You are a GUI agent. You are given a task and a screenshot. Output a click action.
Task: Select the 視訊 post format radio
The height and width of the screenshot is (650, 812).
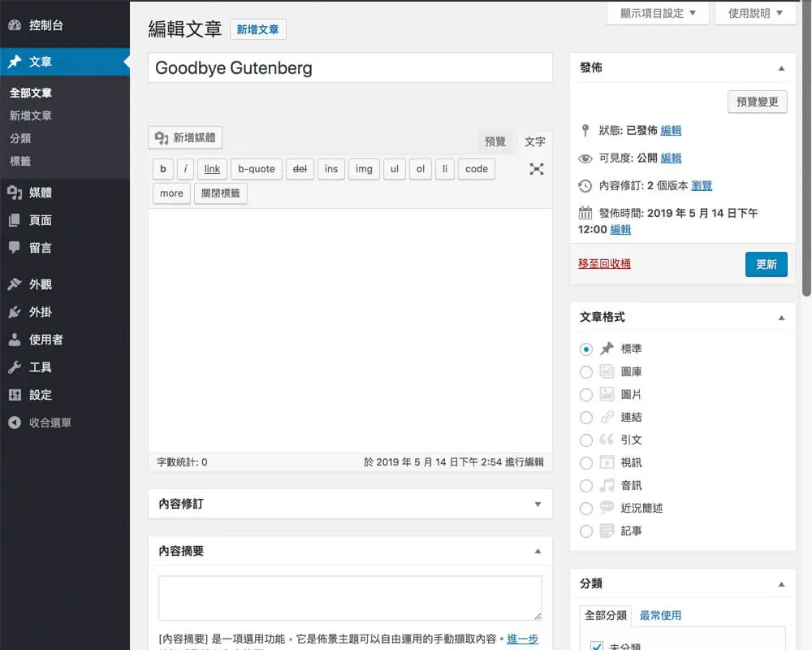point(585,463)
